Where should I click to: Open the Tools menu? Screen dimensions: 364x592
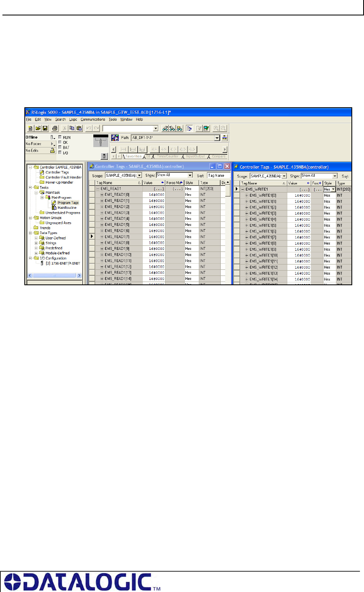pos(113,119)
